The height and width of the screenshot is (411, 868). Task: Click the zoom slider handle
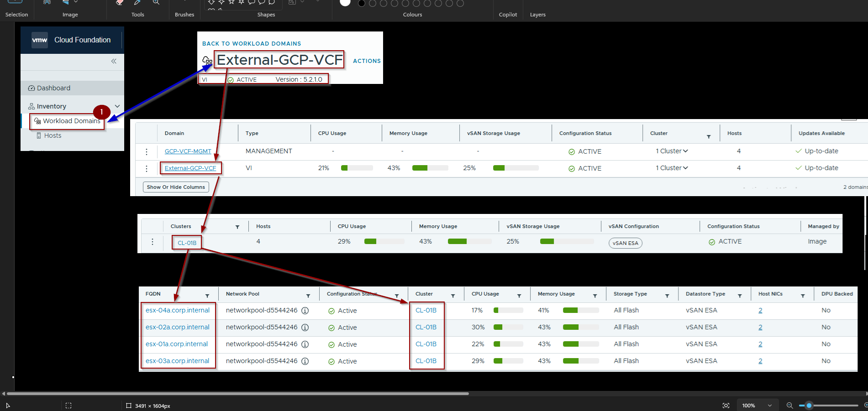click(809, 406)
